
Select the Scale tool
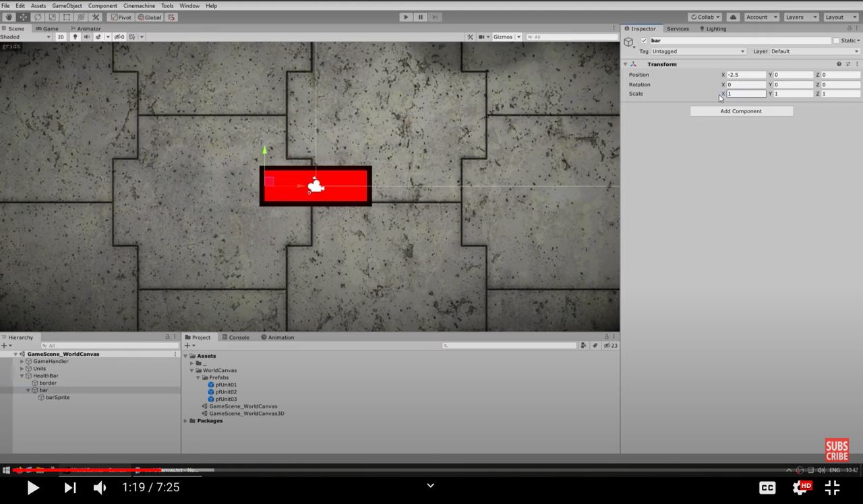52,17
